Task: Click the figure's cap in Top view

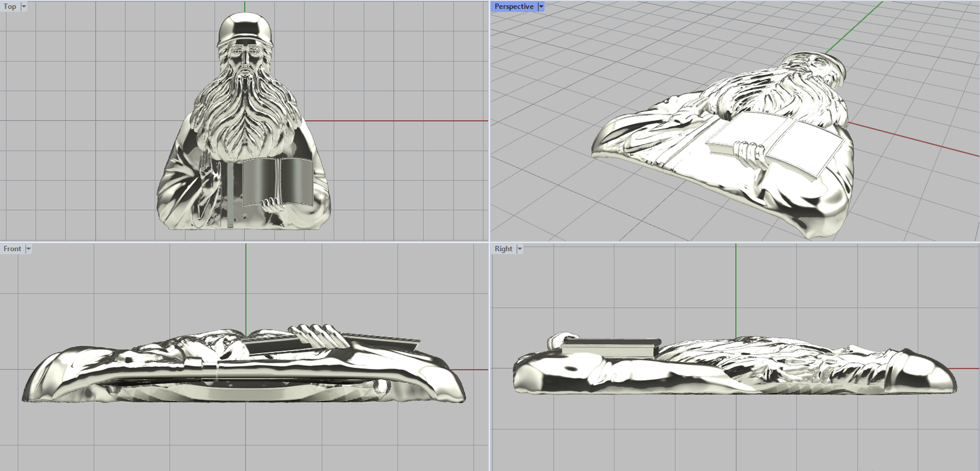Action: click(x=245, y=28)
